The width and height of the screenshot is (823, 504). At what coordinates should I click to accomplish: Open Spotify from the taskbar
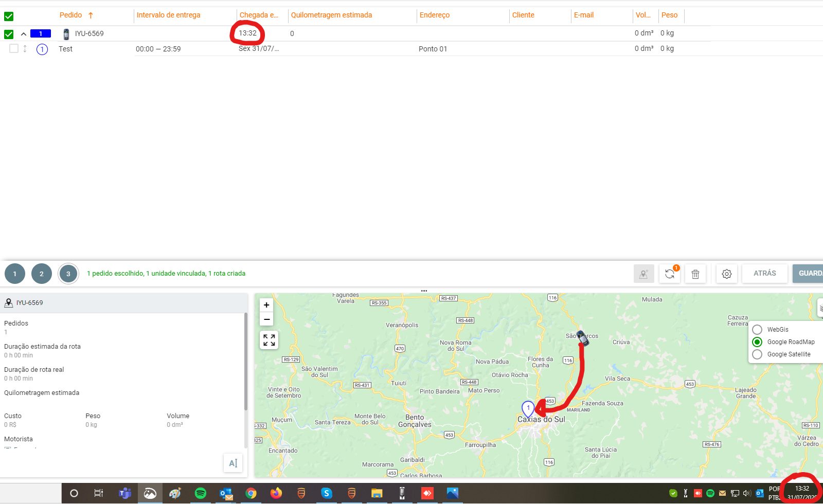pos(201,493)
